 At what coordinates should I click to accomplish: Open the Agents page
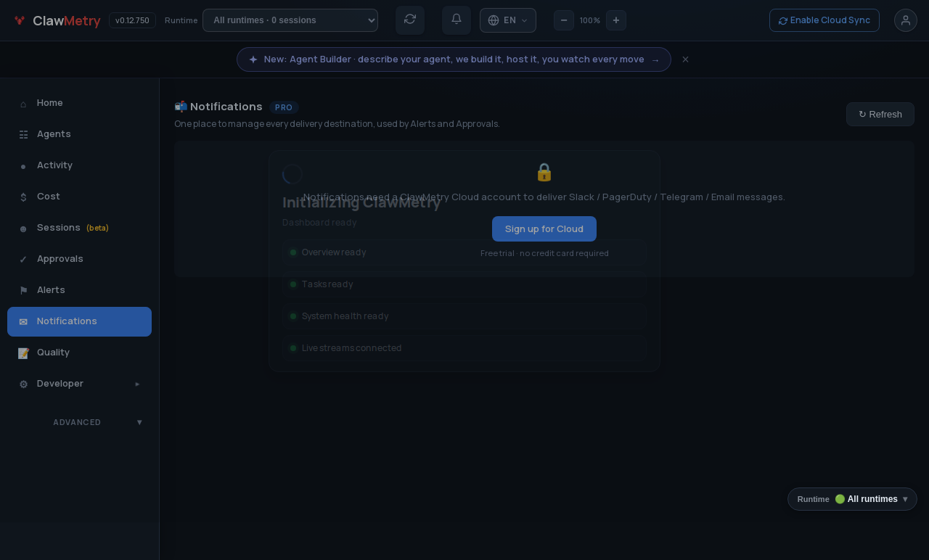pyautogui.click(x=80, y=134)
